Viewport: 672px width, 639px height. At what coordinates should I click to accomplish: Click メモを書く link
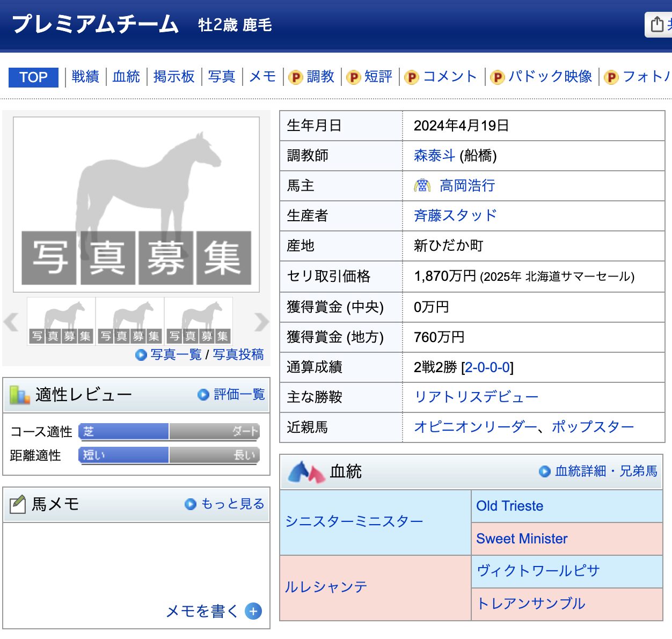click(x=202, y=611)
